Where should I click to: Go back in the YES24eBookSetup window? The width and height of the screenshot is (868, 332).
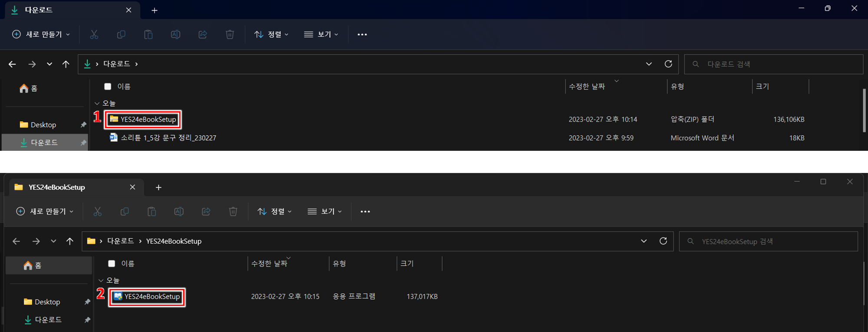[x=16, y=241]
